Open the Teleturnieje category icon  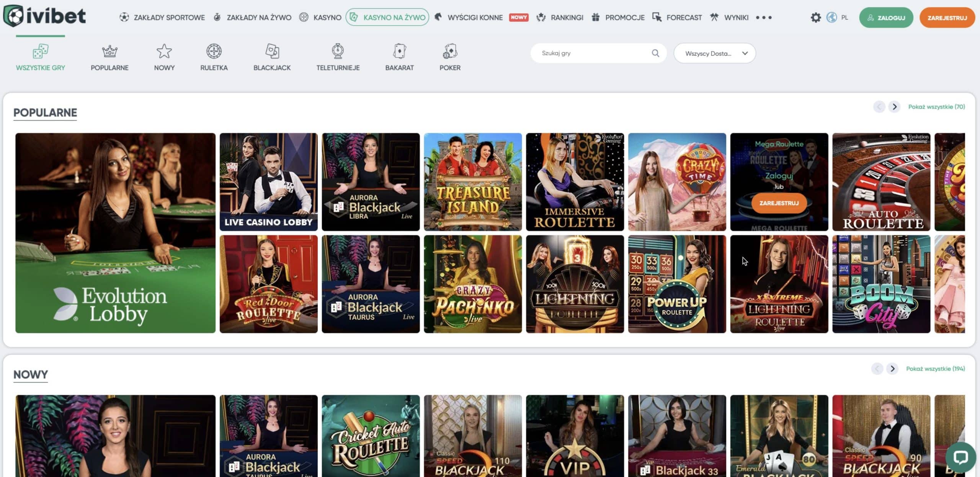coord(338,51)
